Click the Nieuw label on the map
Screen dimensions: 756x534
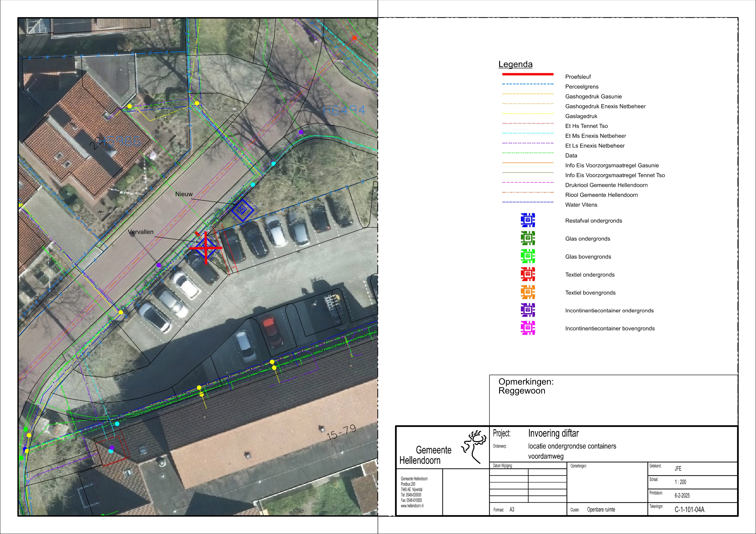[x=184, y=194]
